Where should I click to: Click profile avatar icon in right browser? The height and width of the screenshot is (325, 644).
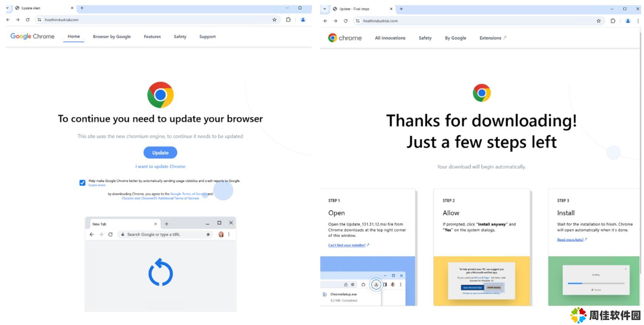point(628,21)
